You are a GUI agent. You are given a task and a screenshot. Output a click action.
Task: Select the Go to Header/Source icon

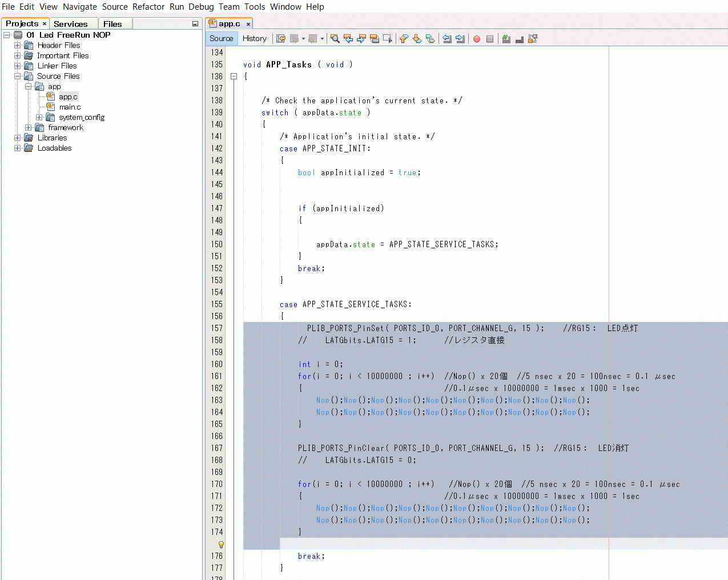tap(533, 38)
